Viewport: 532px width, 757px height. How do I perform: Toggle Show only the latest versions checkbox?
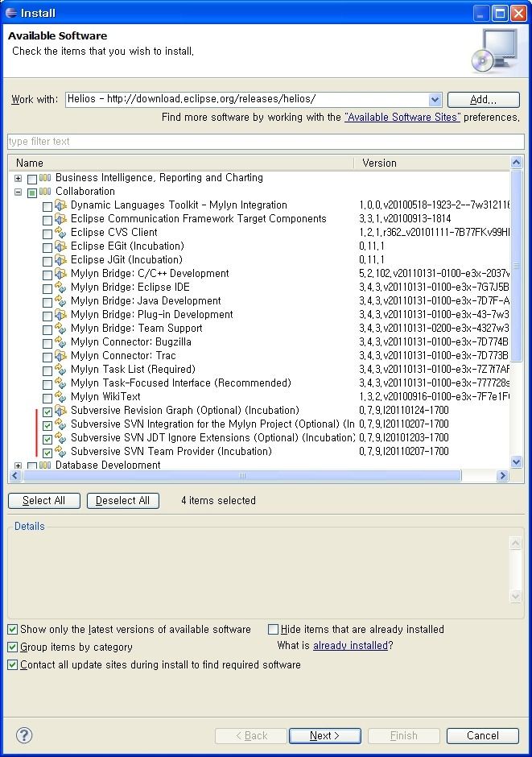click(x=13, y=630)
